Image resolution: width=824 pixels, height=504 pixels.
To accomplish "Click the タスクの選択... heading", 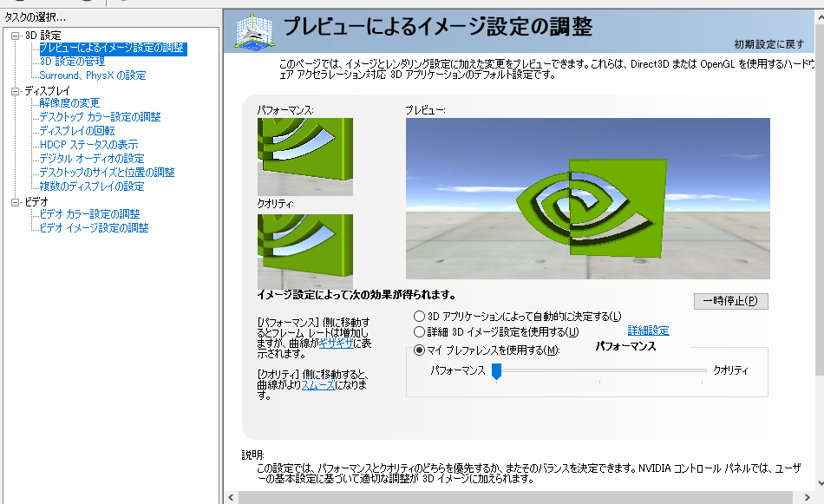I will click(36, 17).
